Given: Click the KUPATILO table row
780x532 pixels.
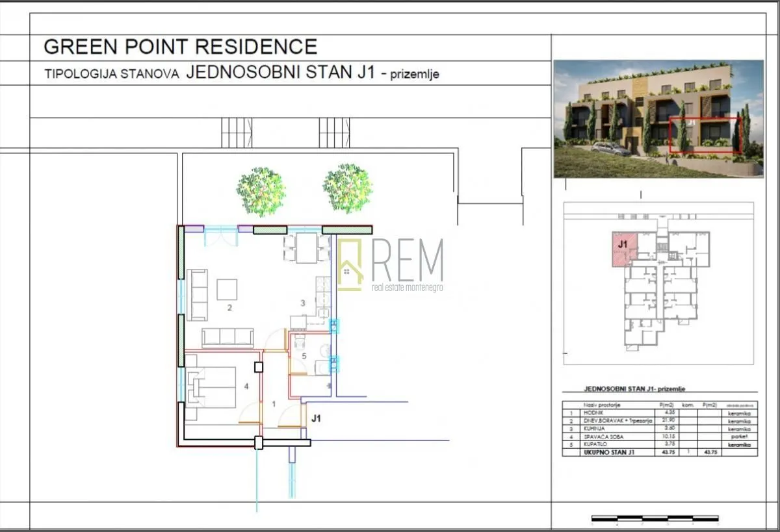Looking at the screenshot, I should [660, 444].
